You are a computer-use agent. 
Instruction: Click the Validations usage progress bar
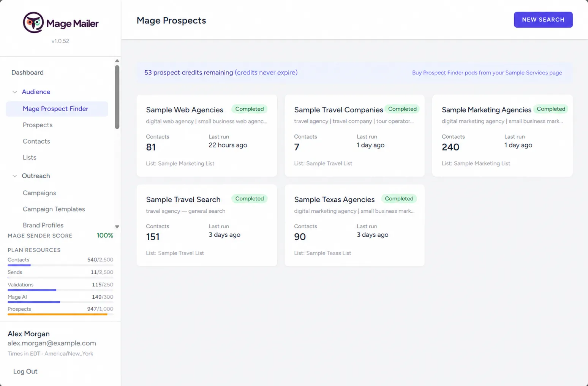tap(60, 290)
